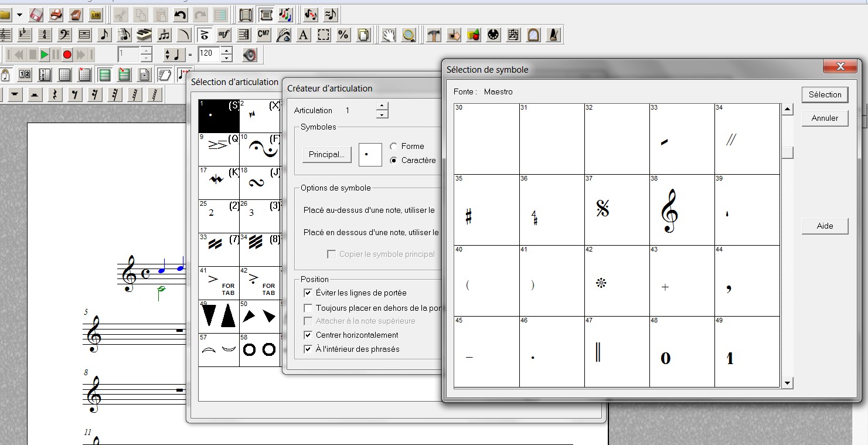Increment the Articulation number stepper
Screen dimensions: 868x445
(382, 106)
